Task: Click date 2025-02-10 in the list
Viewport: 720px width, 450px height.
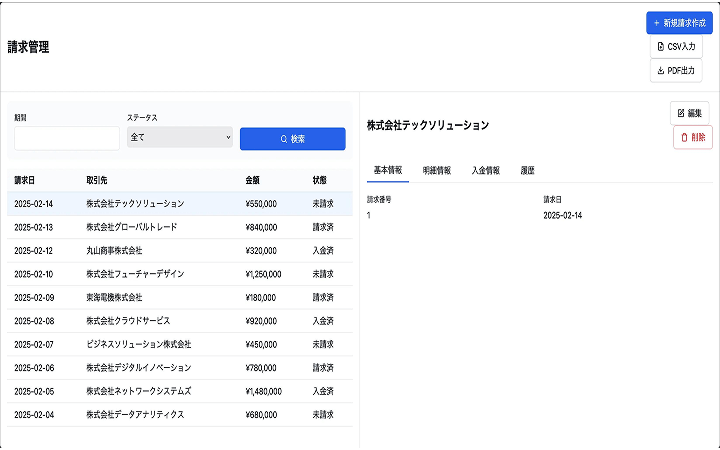Action: pyautogui.click(x=34, y=274)
